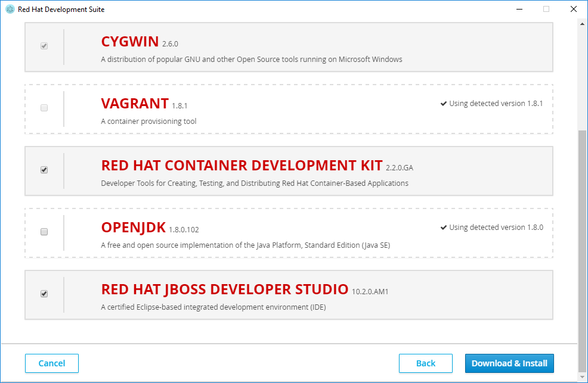Click Vagrant version '1.8.1' label next to title
The height and width of the screenshot is (383, 588).
[x=180, y=106]
